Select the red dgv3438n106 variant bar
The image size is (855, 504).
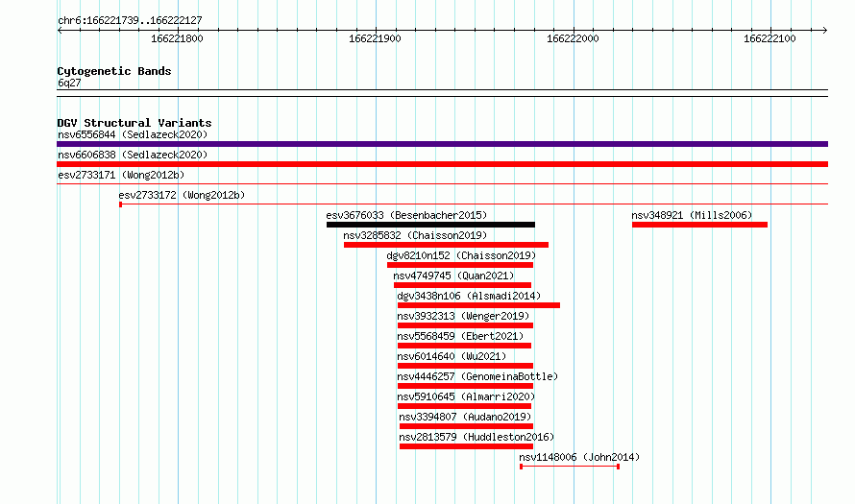click(x=478, y=305)
